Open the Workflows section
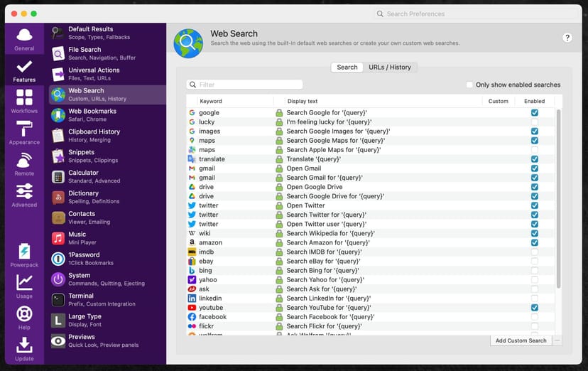Viewport: 588px width, 371px height. (x=24, y=101)
